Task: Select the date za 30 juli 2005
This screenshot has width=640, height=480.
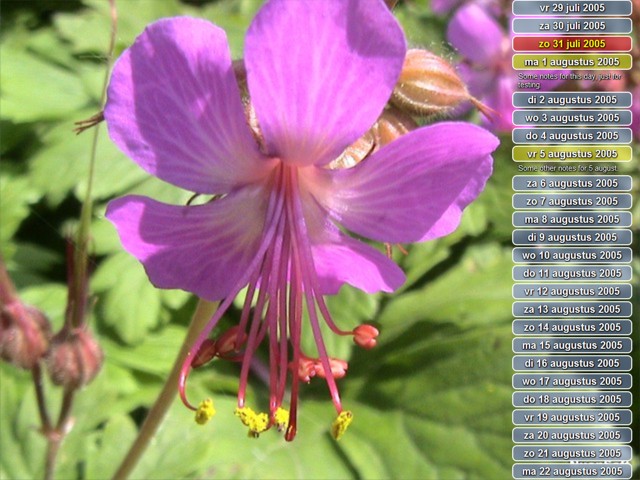Action: tap(572, 26)
